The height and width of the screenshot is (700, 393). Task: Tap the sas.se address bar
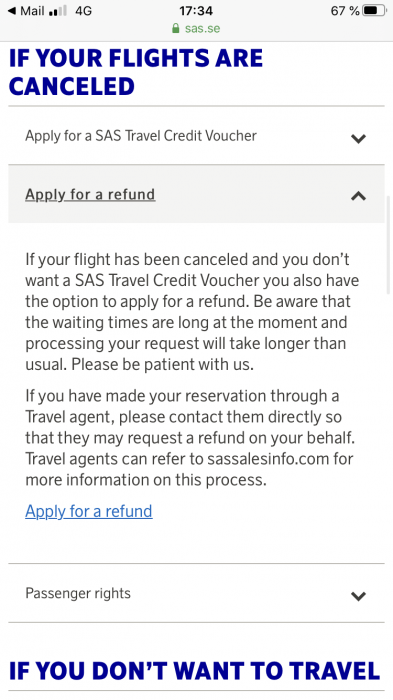(x=196, y=28)
